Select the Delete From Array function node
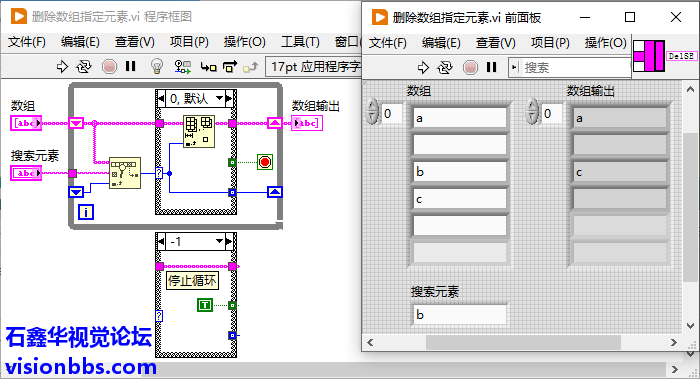 click(199, 131)
